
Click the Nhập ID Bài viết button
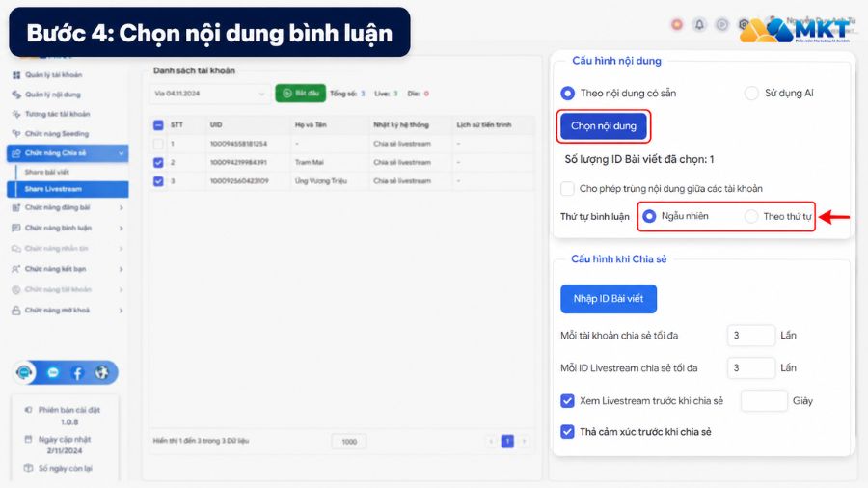(609, 299)
